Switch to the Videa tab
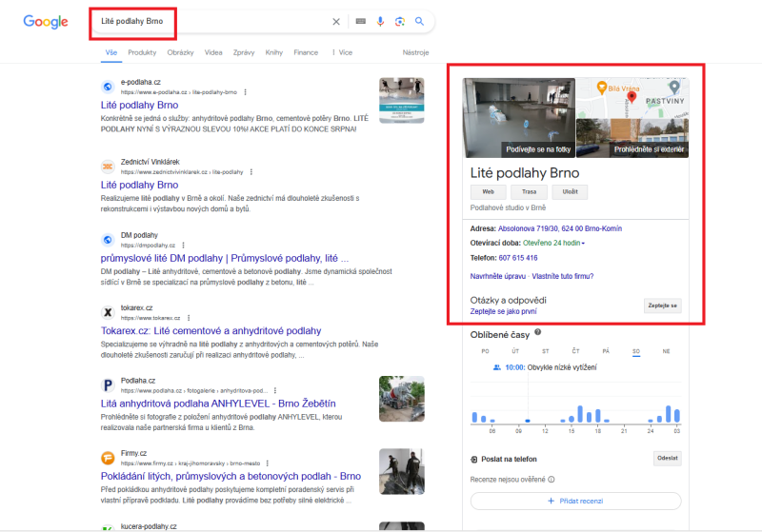 [213, 52]
